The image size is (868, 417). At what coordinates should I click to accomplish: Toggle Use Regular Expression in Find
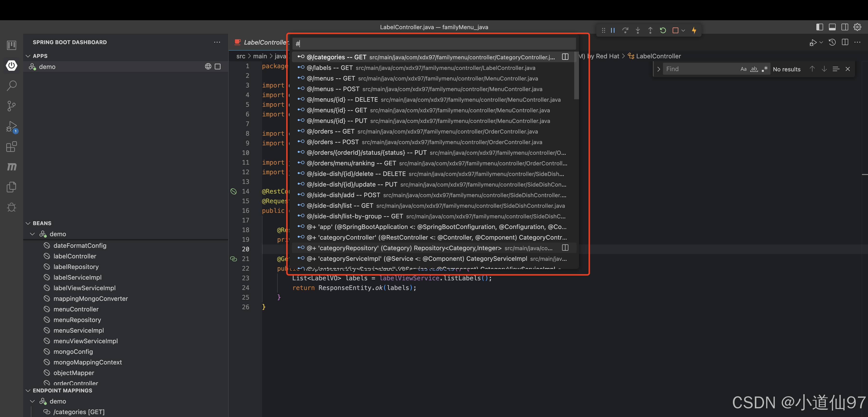point(765,69)
